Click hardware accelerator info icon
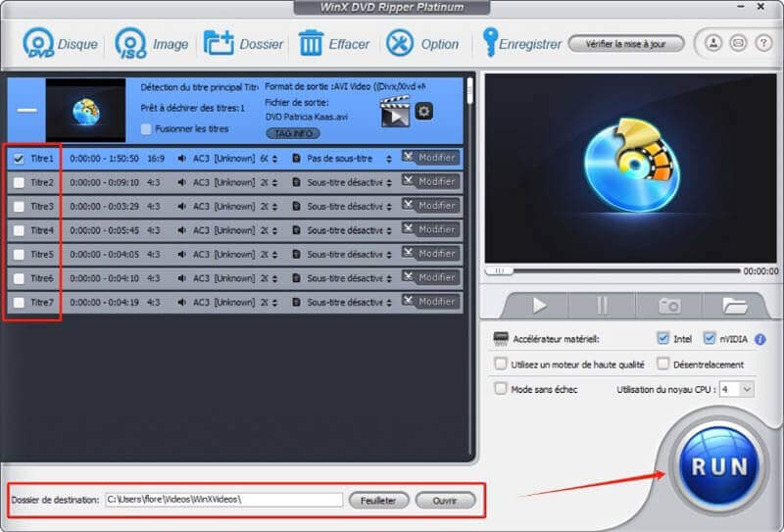This screenshot has height=532, width=784. 760,340
